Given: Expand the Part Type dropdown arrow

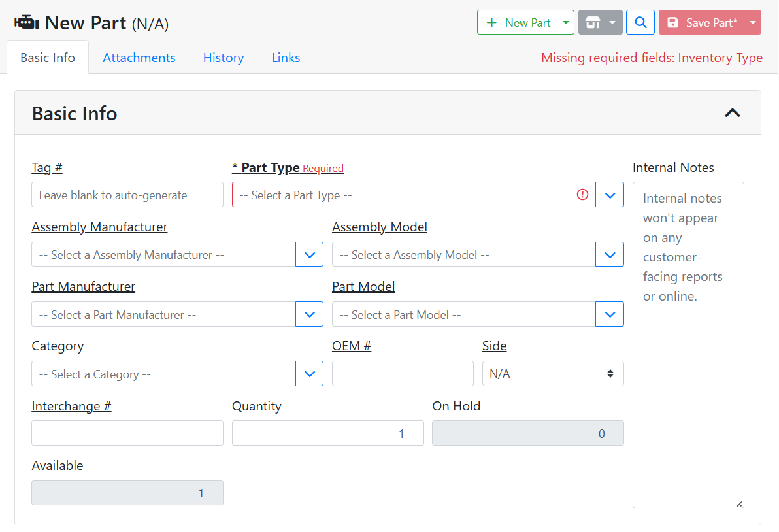Looking at the screenshot, I should [610, 195].
